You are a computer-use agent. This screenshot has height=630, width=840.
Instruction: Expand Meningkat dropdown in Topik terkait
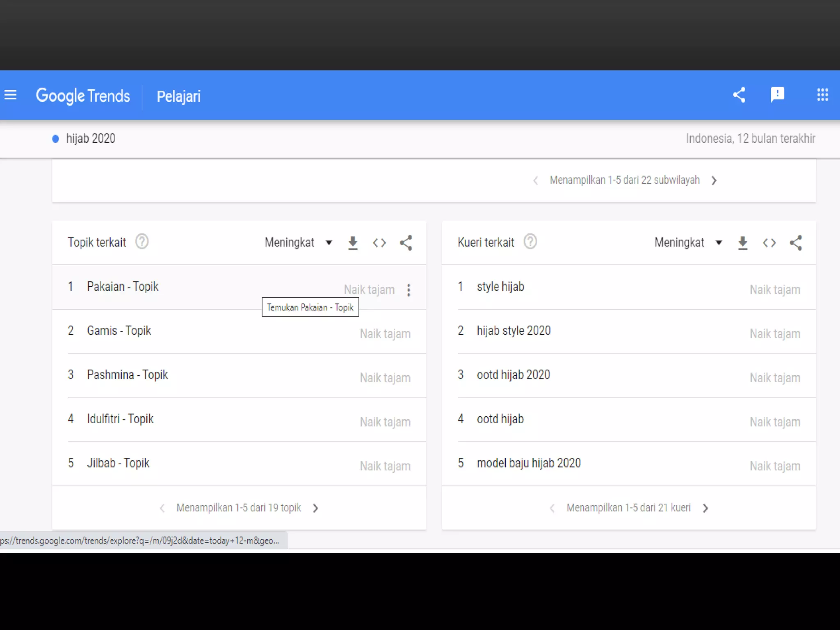point(298,242)
